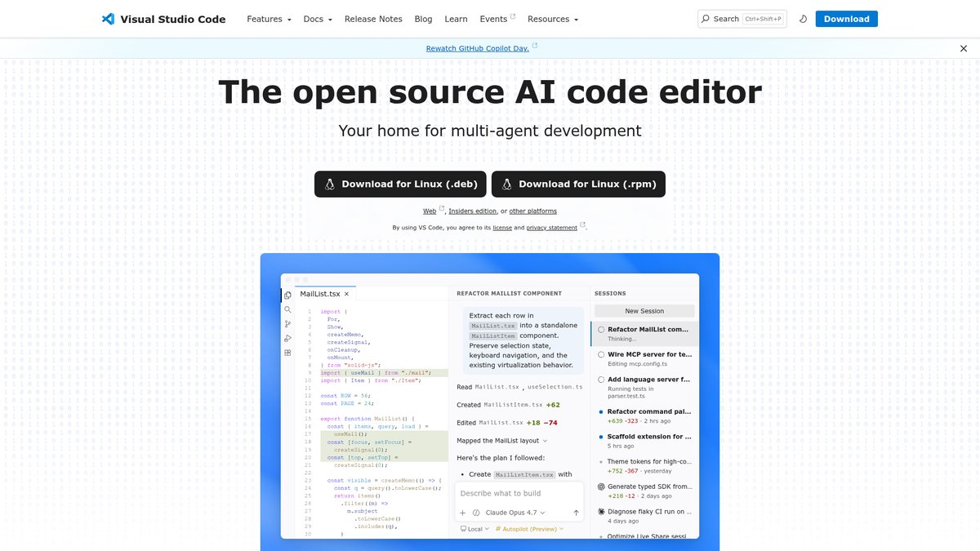Click the plus icon in chat input
The height and width of the screenshot is (551, 980).
(462, 513)
